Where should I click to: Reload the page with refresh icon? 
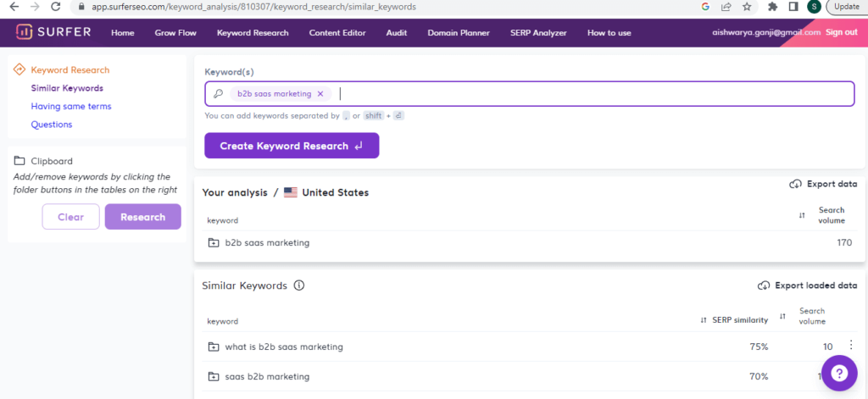coord(55,7)
